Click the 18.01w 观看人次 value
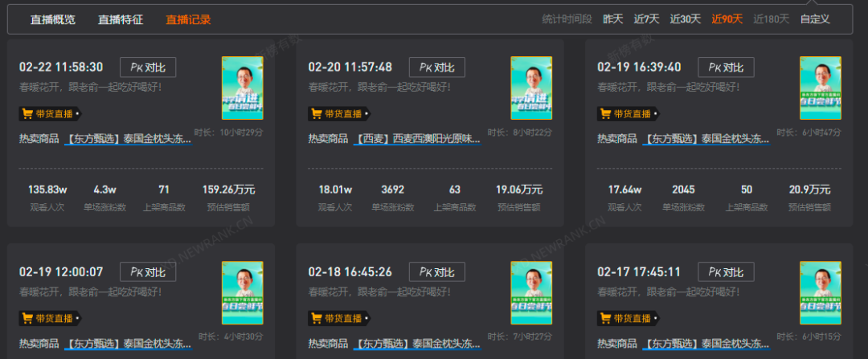The image size is (868, 359). tap(335, 190)
